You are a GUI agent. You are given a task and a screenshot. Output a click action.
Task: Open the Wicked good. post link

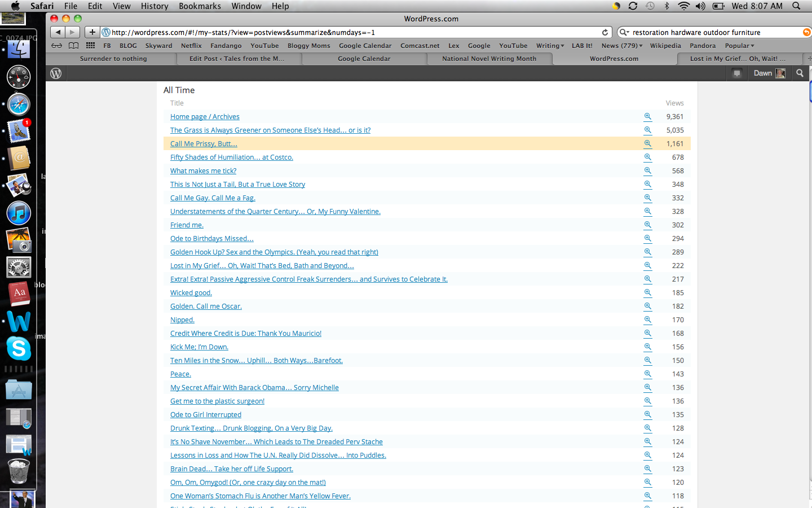tap(191, 293)
